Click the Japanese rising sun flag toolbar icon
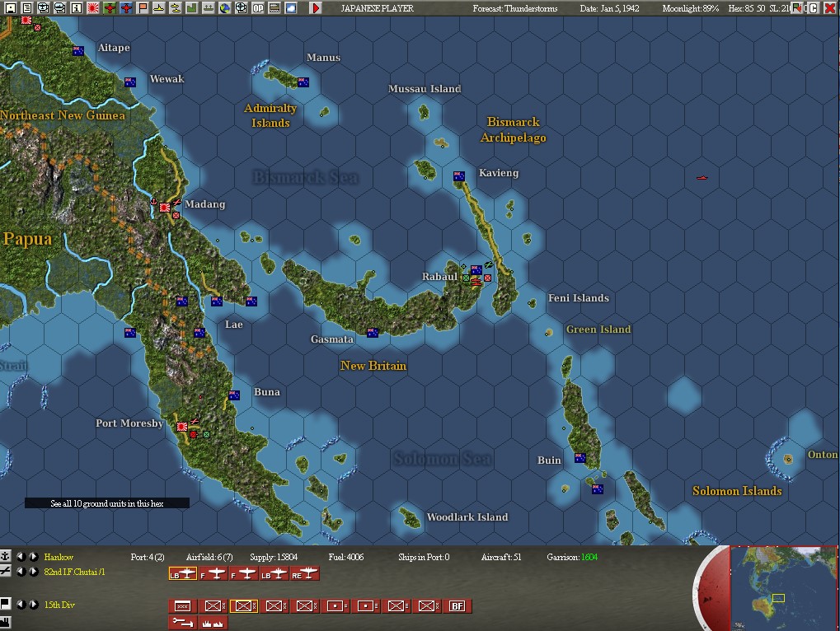 pyautogui.click(x=93, y=8)
